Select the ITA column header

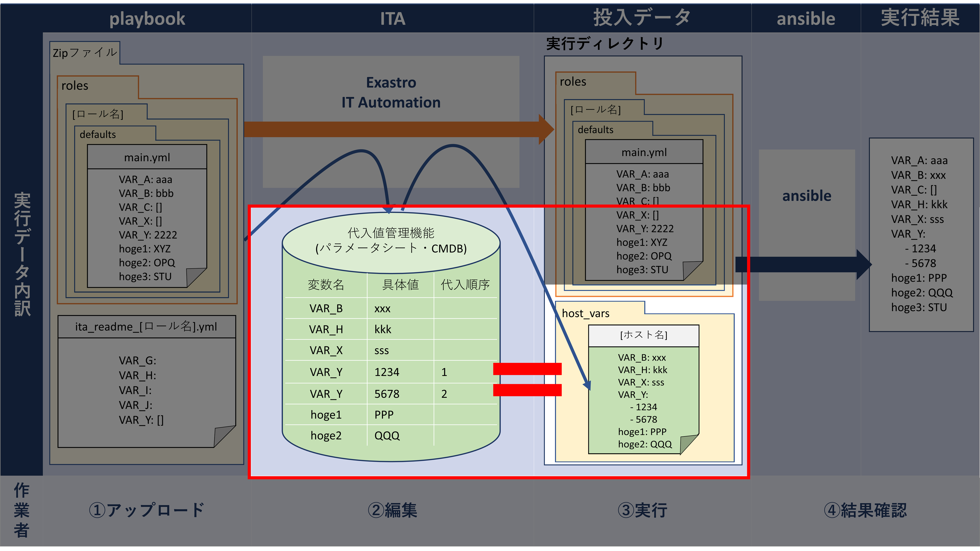(393, 18)
